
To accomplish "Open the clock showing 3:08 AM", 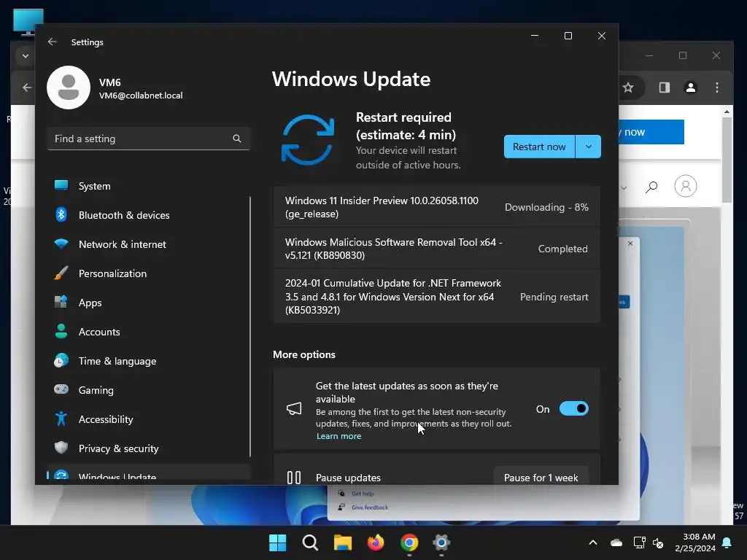I will (x=695, y=542).
